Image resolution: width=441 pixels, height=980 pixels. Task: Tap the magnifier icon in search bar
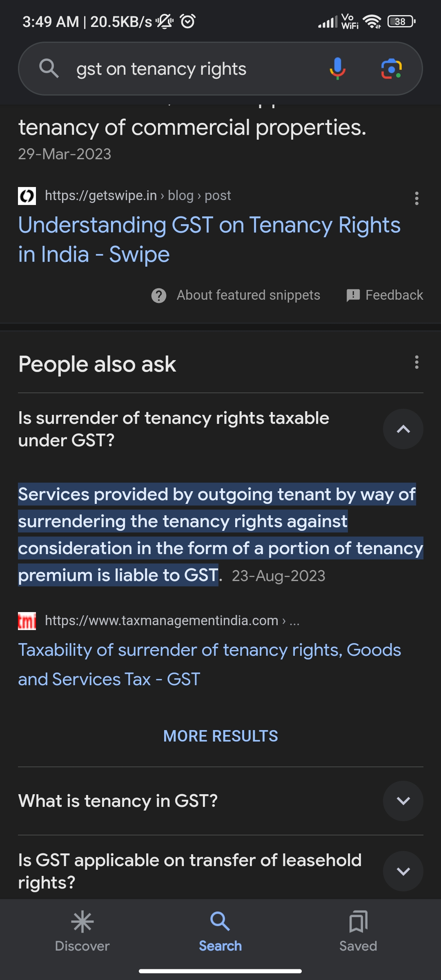[x=49, y=68]
